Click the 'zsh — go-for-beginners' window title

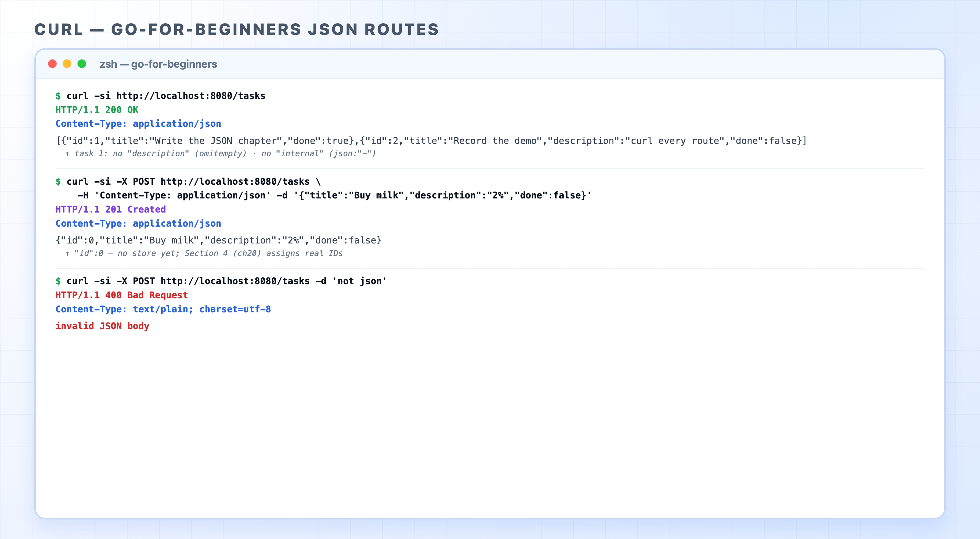tap(158, 64)
